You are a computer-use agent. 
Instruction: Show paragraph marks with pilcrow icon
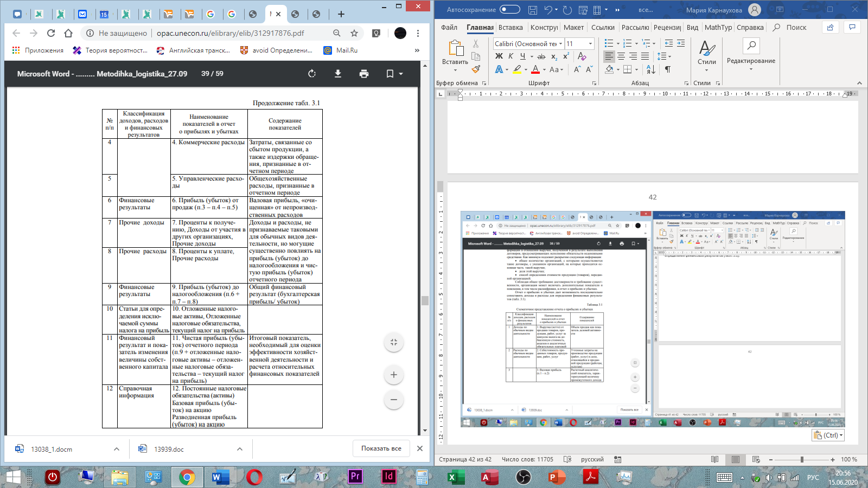[x=668, y=69]
